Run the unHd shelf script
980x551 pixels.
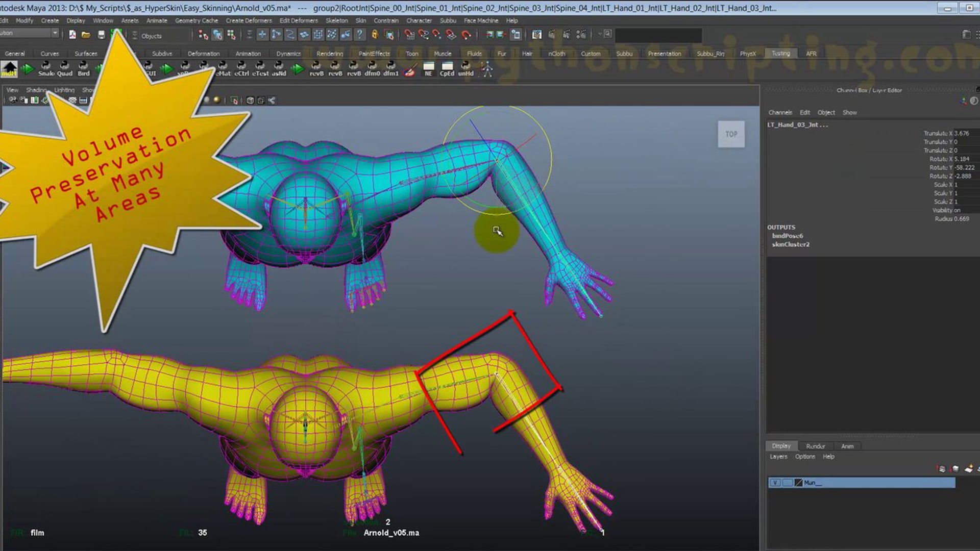click(x=465, y=68)
